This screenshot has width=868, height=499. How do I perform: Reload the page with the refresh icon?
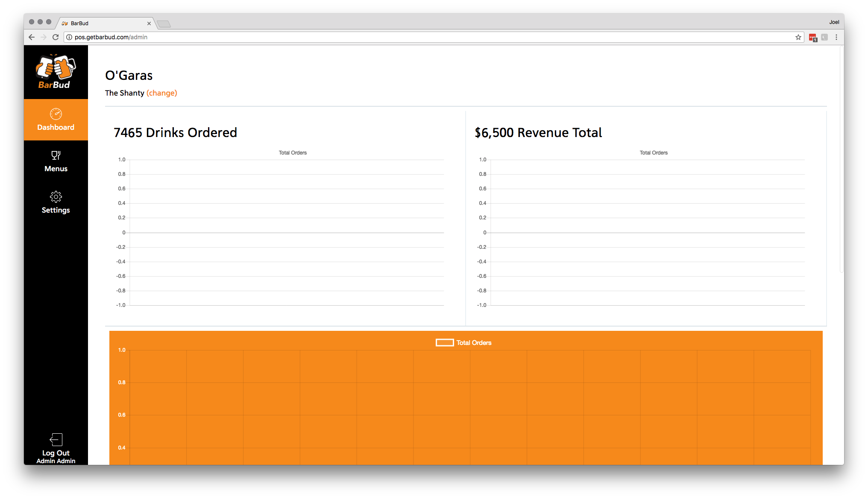pyautogui.click(x=56, y=37)
